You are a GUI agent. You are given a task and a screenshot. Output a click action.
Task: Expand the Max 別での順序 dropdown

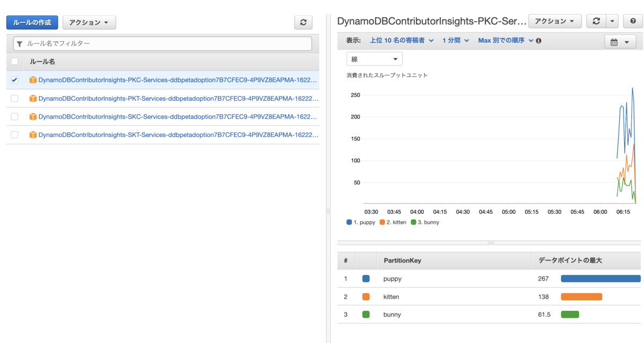point(506,41)
